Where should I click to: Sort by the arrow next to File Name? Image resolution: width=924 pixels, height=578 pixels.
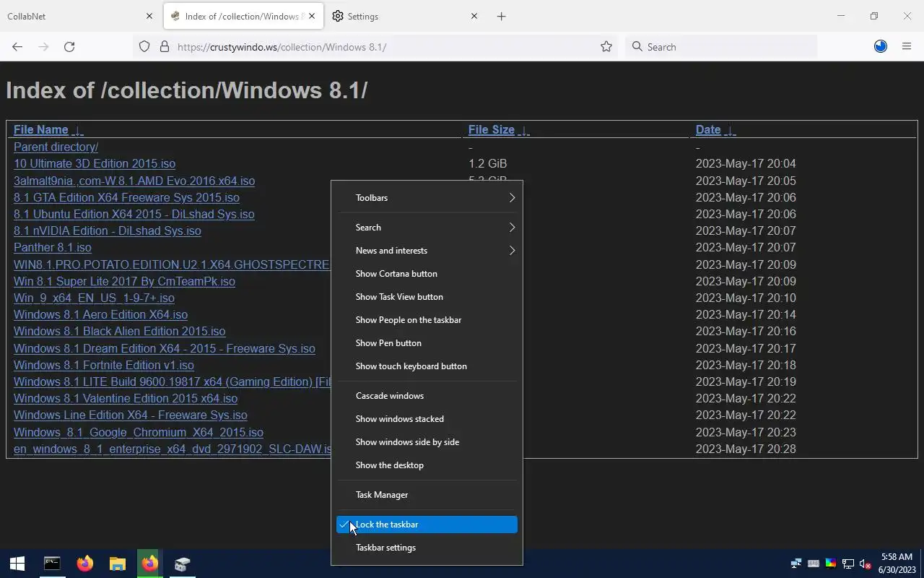[78, 131]
